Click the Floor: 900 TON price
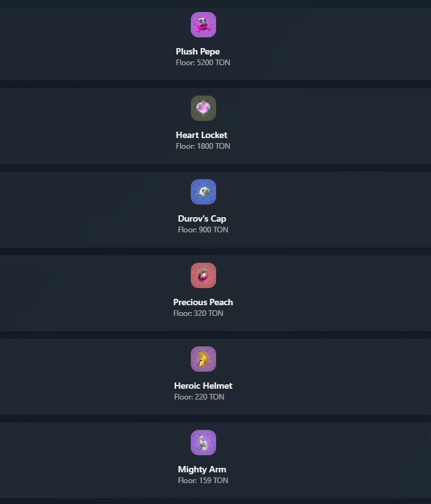This screenshot has width=431, height=504. point(203,230)
